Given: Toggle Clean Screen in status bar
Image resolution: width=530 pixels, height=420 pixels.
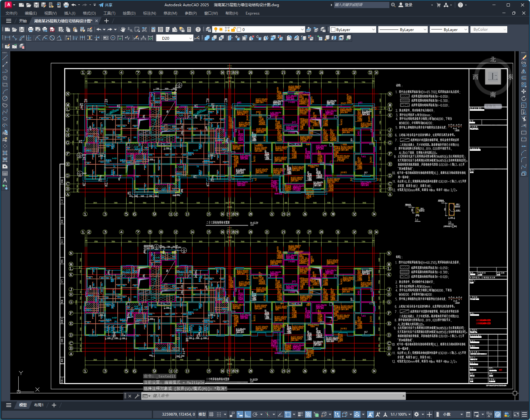Looking at the screenshot, I should tap(516, 414).
